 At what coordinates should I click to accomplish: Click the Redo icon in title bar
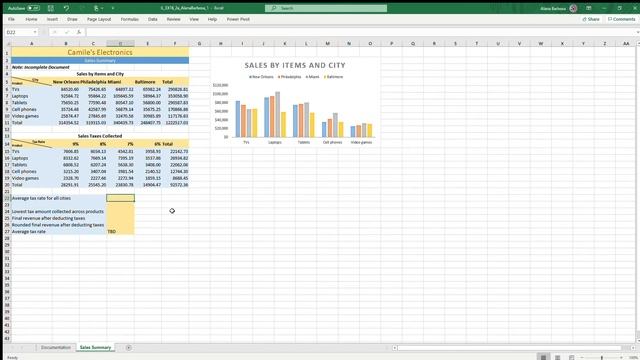coord(82,8)
